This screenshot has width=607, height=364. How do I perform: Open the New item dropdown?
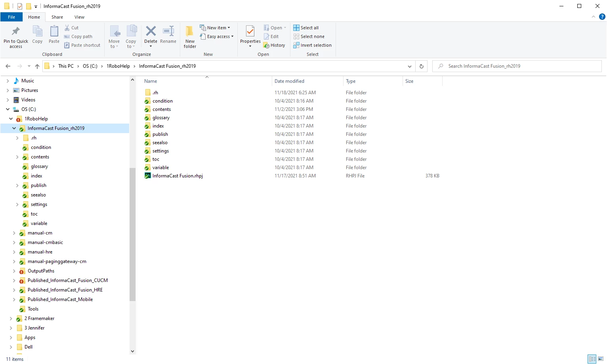[215, 28]
